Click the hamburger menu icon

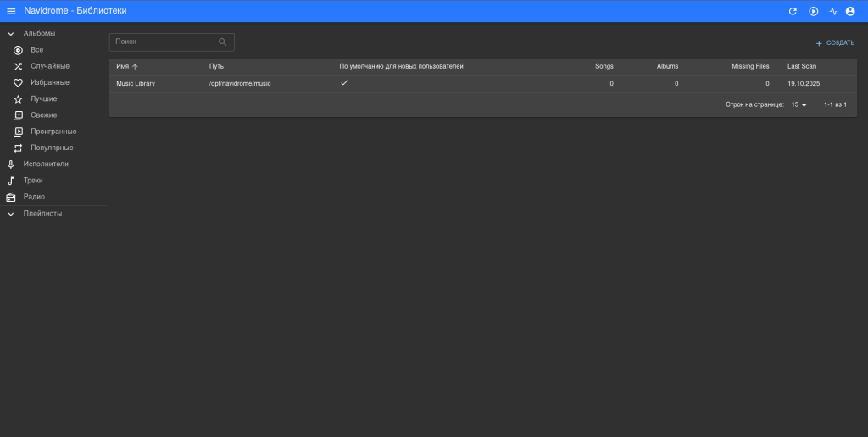pyautogui.click(x=11, y=11)
